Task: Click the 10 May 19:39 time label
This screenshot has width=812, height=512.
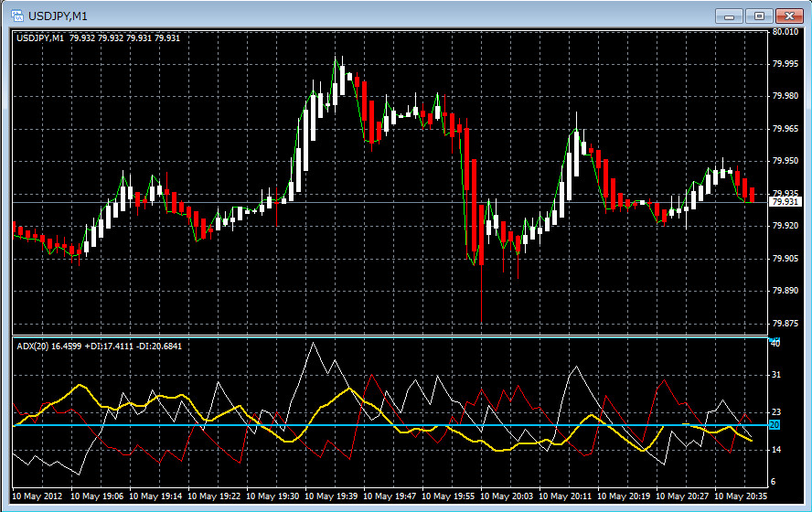Action: (331, 496)
